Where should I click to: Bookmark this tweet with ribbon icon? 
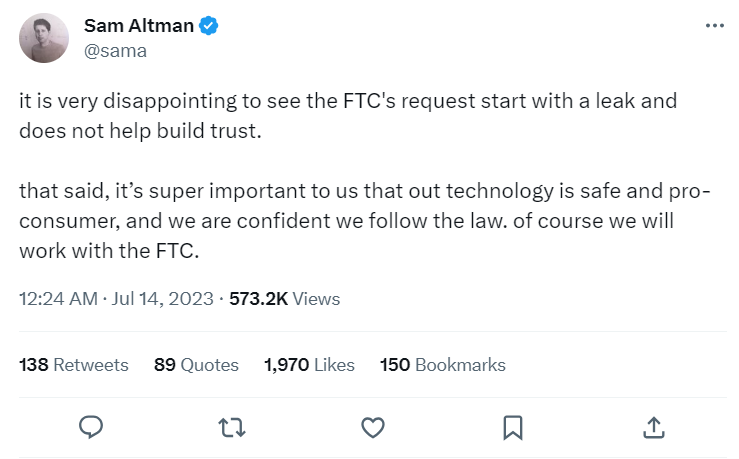click(x=513, y=428)
